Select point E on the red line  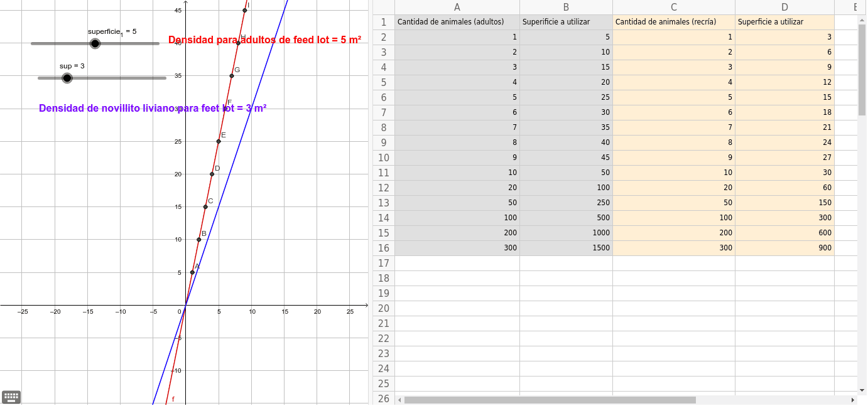(219, 141)
